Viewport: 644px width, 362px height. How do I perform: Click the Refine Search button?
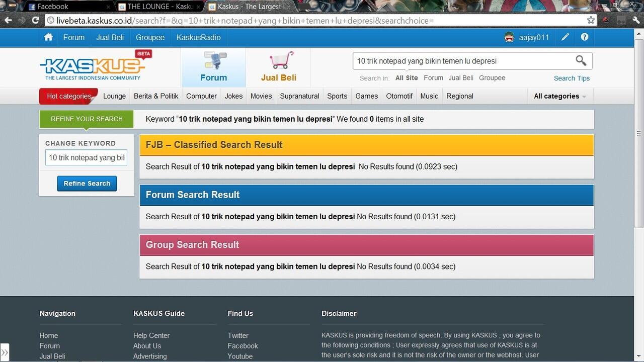pos(87,184)
